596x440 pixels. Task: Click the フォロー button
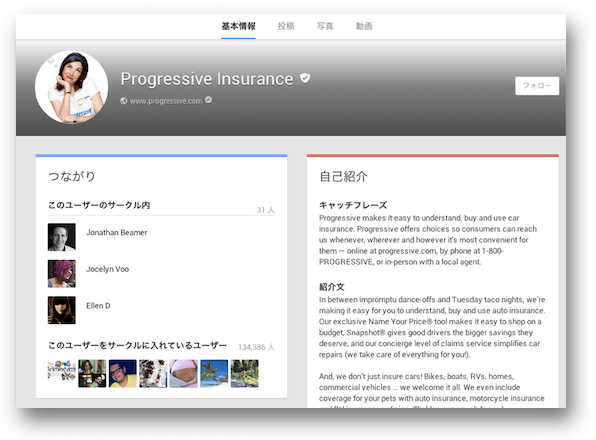pyautogui.click(x=537, y=86)
